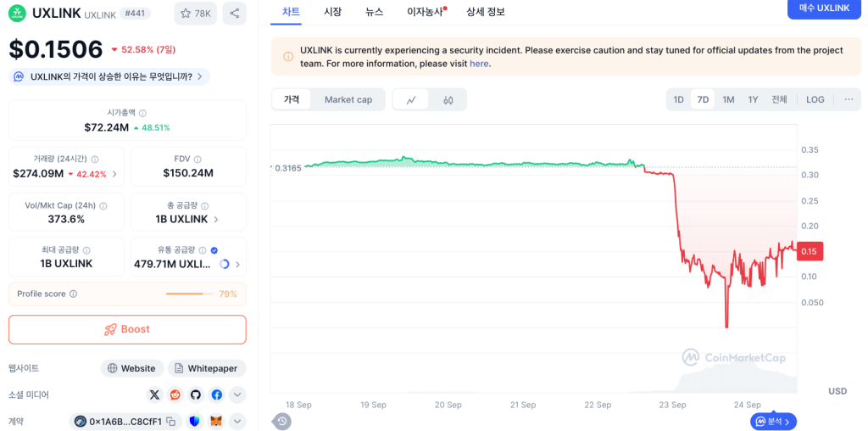
Task: Open the Reddit social link
Action: click(x=175, y=395)
